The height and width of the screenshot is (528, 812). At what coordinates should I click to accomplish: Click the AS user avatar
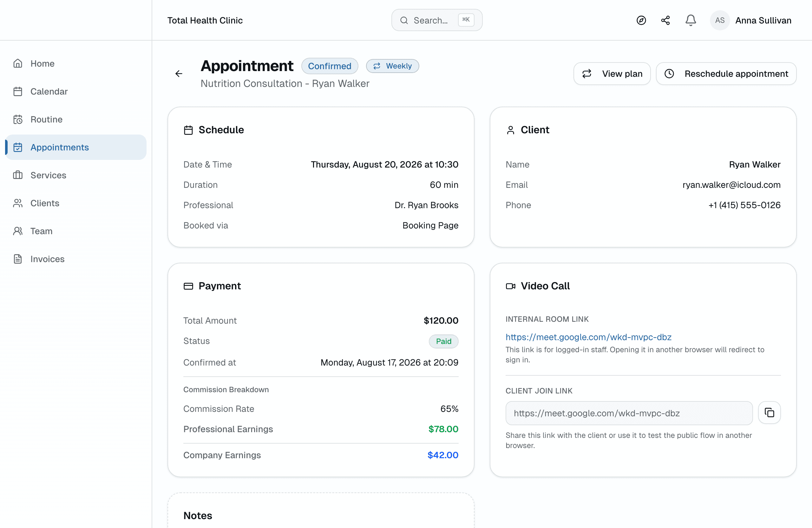pyautogui.click(x=720, y=21)
